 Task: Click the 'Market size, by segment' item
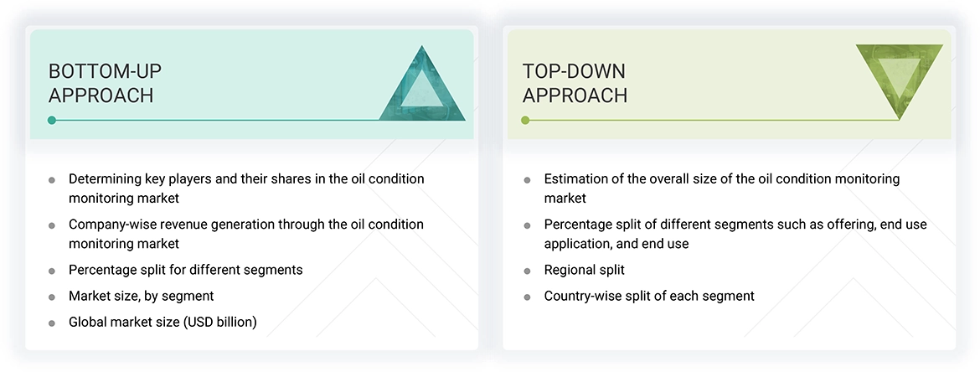(x=142, y=296)
